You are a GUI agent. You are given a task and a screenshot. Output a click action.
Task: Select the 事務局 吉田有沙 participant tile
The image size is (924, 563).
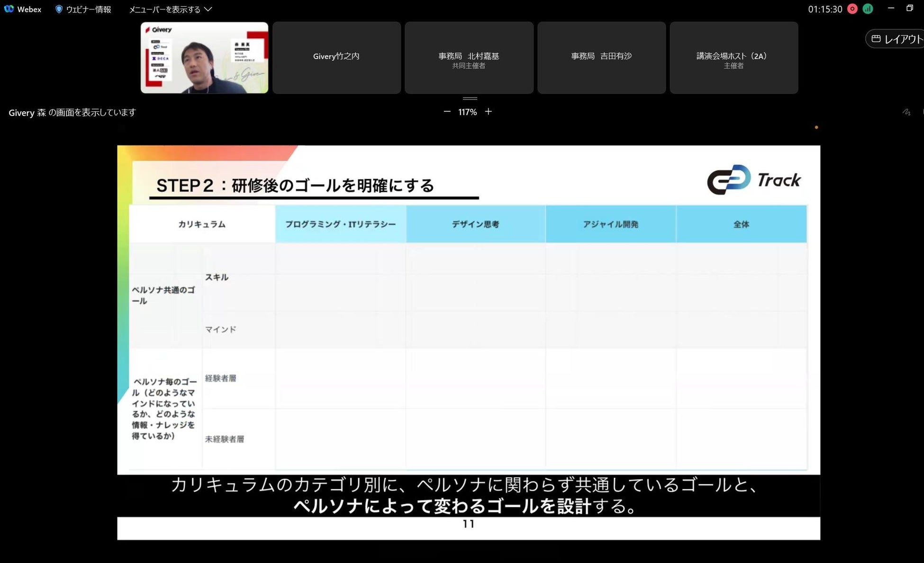(x=601, y=58)
